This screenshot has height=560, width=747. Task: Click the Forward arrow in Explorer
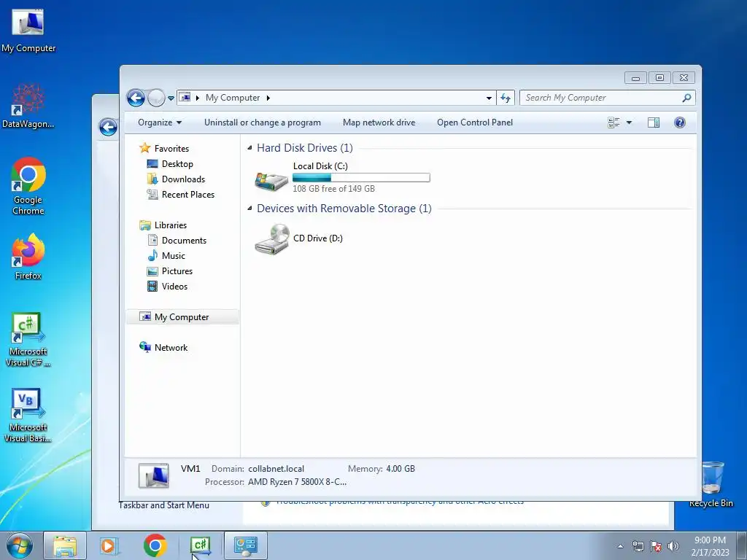point(156,98)
